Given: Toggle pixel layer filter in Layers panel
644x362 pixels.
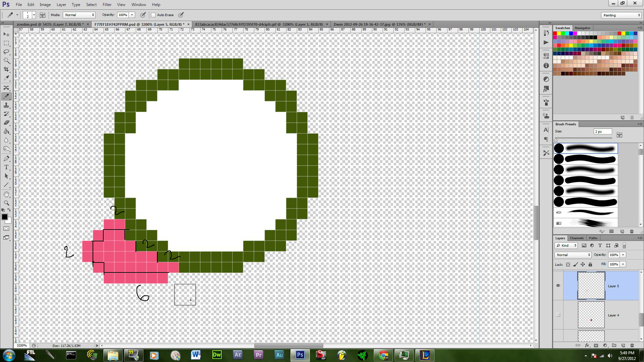Looking at the screenshot, I should (584, 246).
